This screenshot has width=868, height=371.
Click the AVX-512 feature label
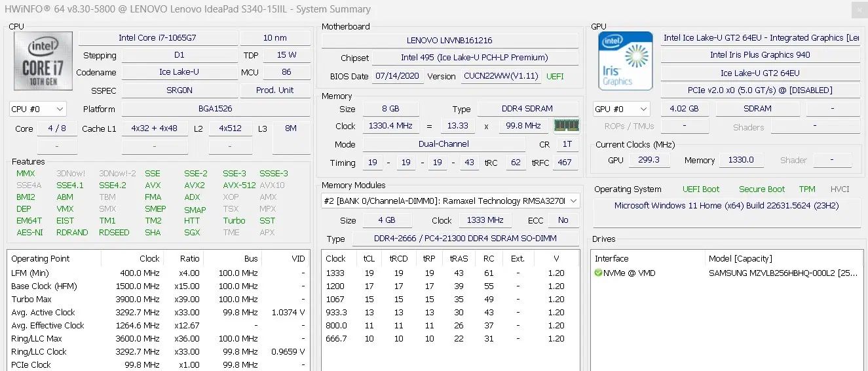239,185
